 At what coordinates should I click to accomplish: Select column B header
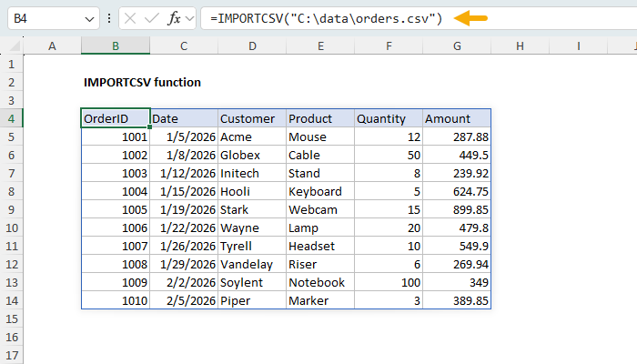[x=116, y=45]
